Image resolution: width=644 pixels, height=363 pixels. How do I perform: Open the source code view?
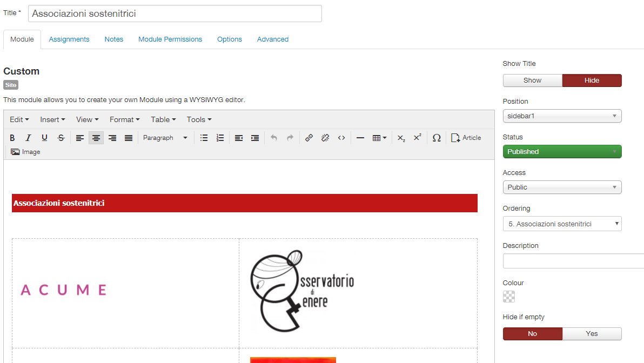coord(341,138)
